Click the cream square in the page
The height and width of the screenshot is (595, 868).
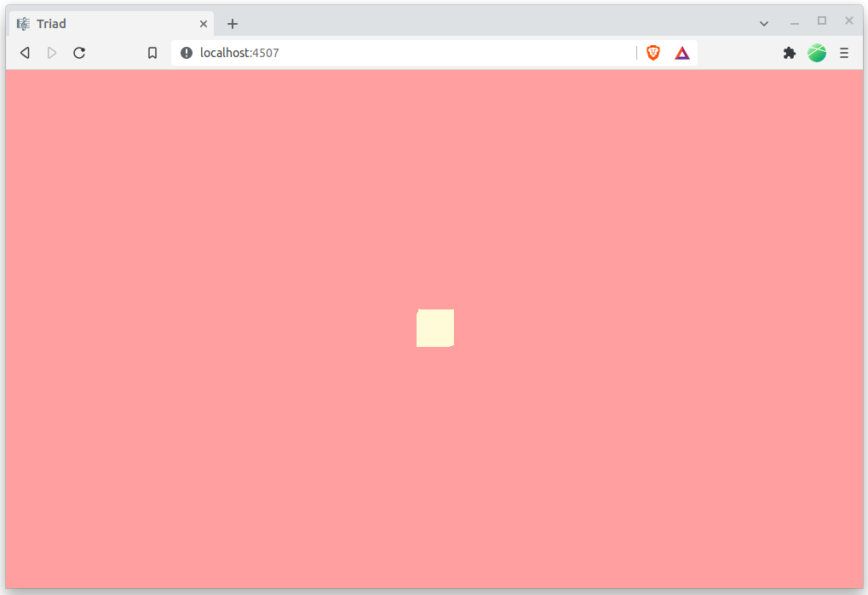point(435,328)
